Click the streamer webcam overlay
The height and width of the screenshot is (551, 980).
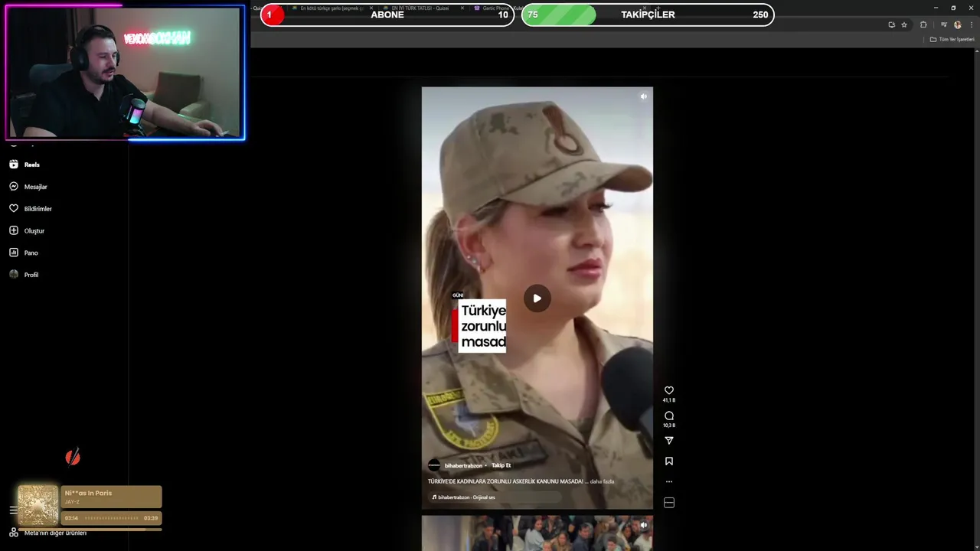pyautogui.click(x=125, y=73)
